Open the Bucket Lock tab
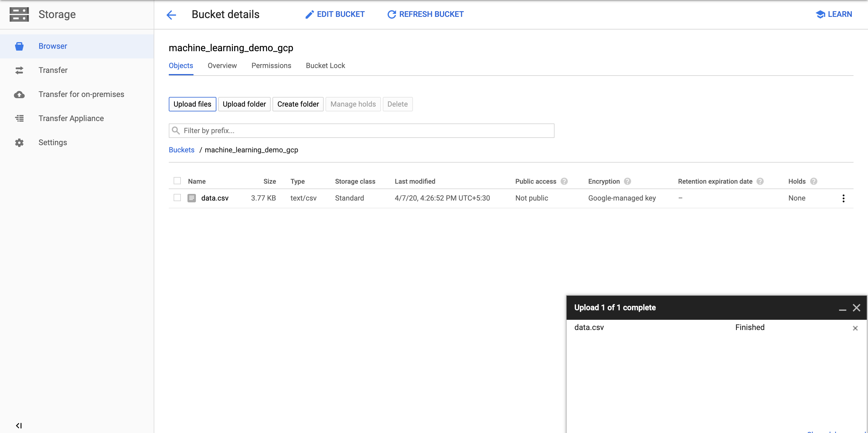The height and width of the screenshot is (433, 868). point(325,66)
